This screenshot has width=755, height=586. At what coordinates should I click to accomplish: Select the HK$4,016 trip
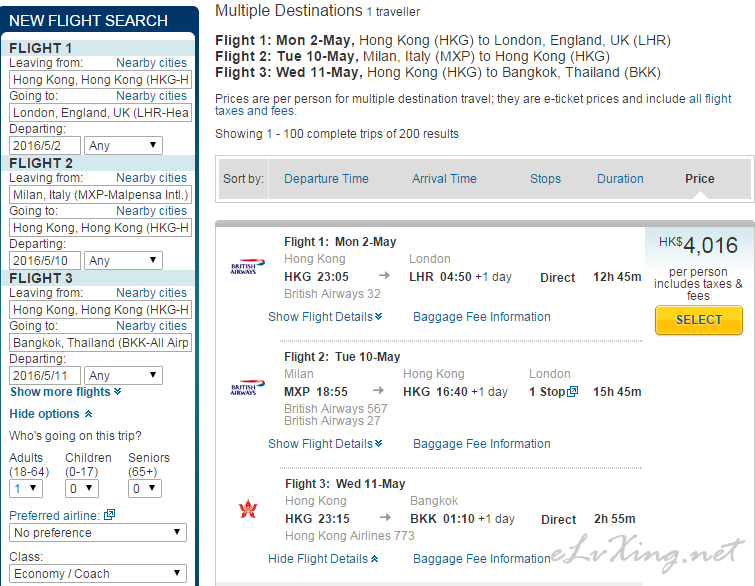tap(699, 320)
